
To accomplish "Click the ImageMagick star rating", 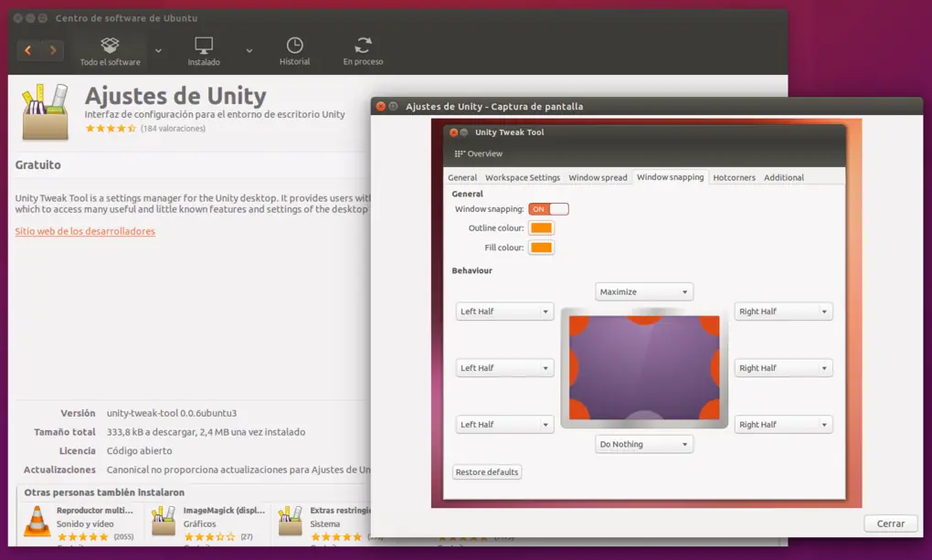I will click(209, 537).
